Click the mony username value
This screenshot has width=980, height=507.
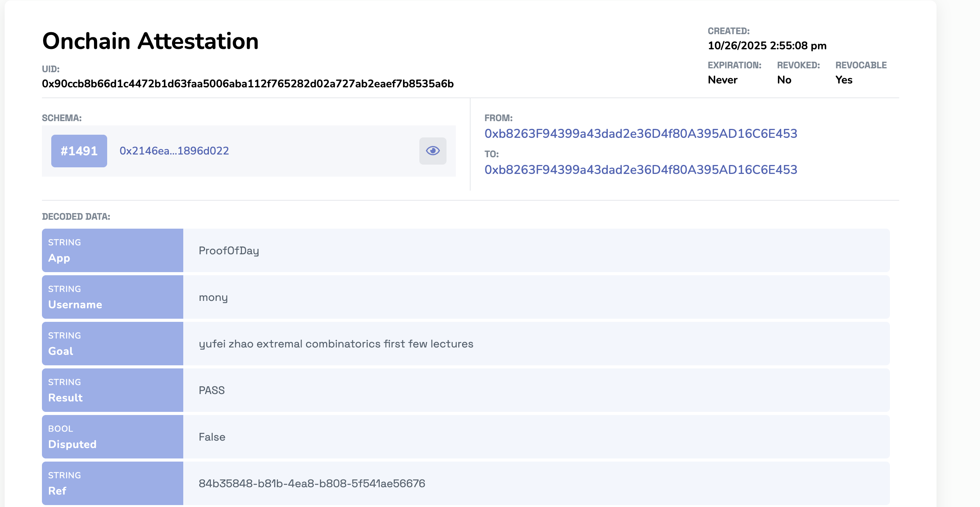pos(213,297)
